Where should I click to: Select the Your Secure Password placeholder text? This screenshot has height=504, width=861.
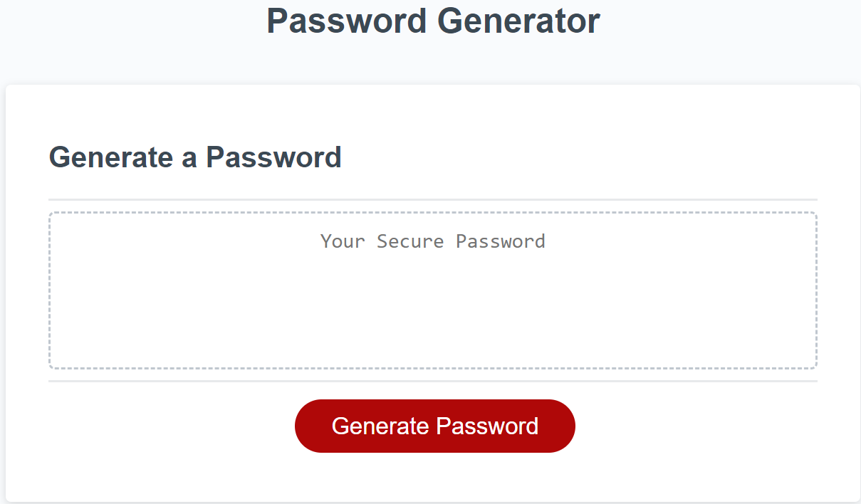pos(432,241)
